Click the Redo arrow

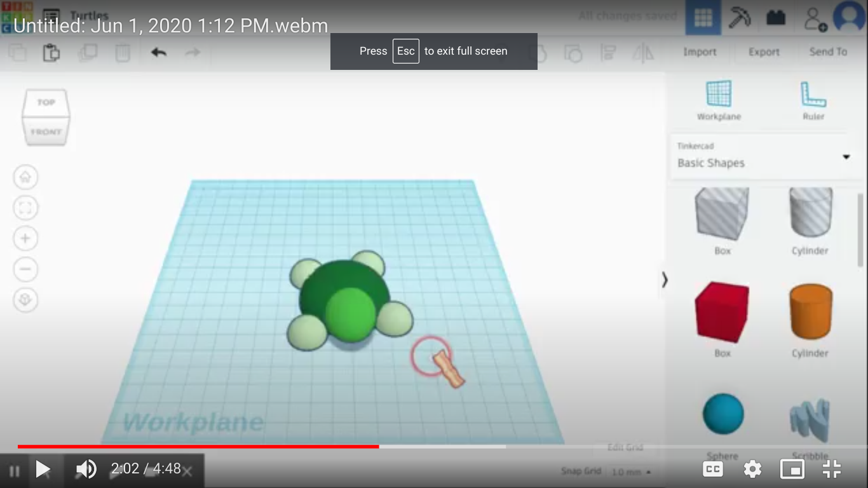pyautogui.click(x=193, y=52)
